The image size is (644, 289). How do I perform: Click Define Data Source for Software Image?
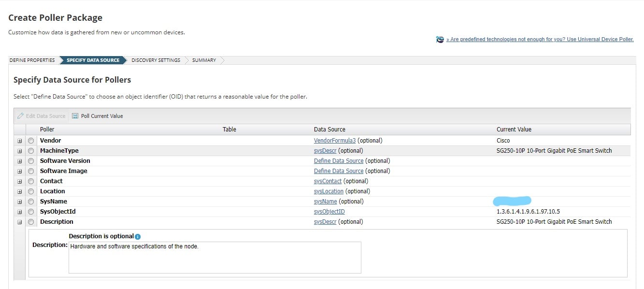[338, 171]
